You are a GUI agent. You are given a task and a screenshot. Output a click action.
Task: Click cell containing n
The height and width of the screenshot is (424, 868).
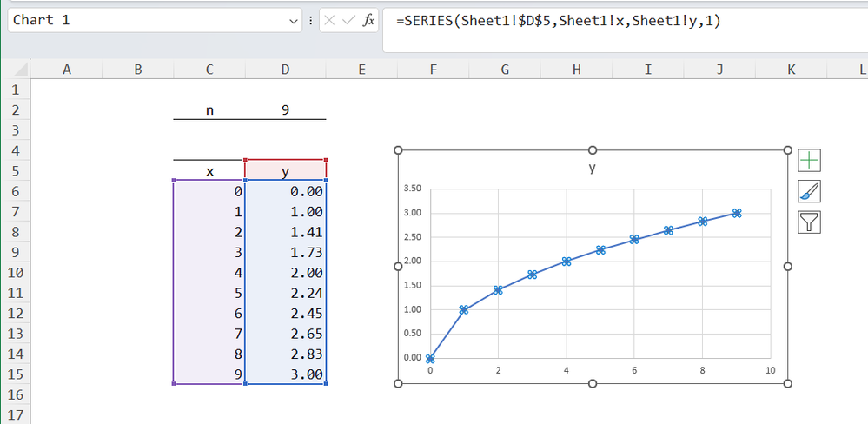point(209,110)
